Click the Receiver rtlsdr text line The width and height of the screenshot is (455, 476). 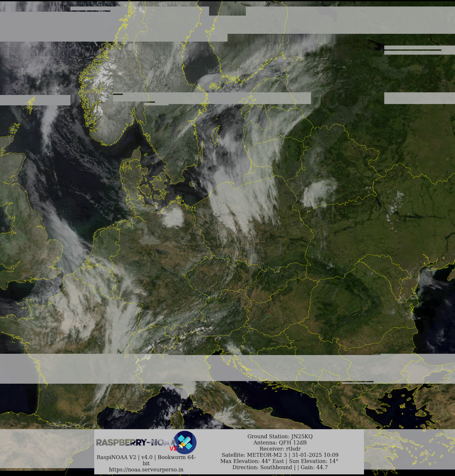click(280, 449)
